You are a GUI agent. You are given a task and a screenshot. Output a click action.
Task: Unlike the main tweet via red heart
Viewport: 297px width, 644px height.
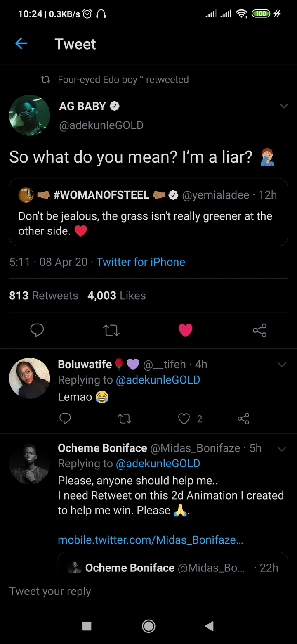pyautogui.click(x=185, y=330)
